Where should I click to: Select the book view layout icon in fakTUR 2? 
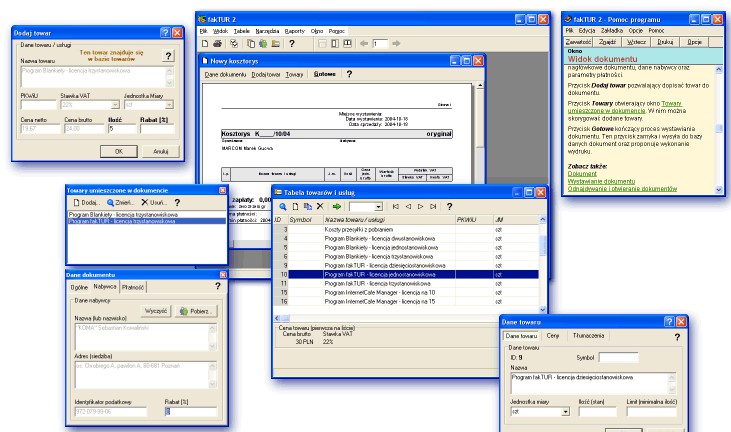click(347, 44)
